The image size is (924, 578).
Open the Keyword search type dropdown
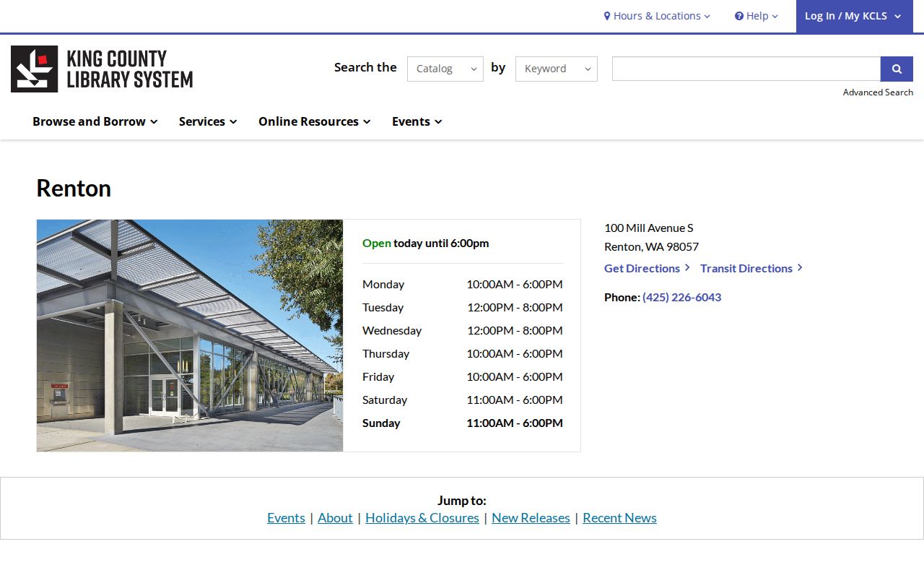click(x=557, y=69)
